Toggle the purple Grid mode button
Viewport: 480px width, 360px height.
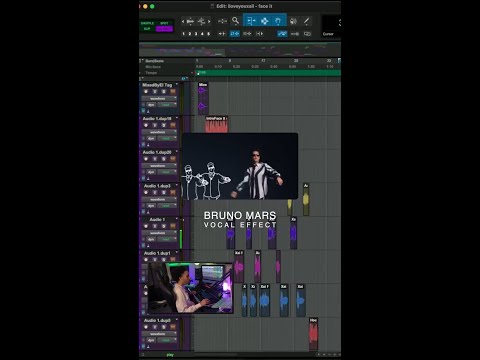pos(164,29)
